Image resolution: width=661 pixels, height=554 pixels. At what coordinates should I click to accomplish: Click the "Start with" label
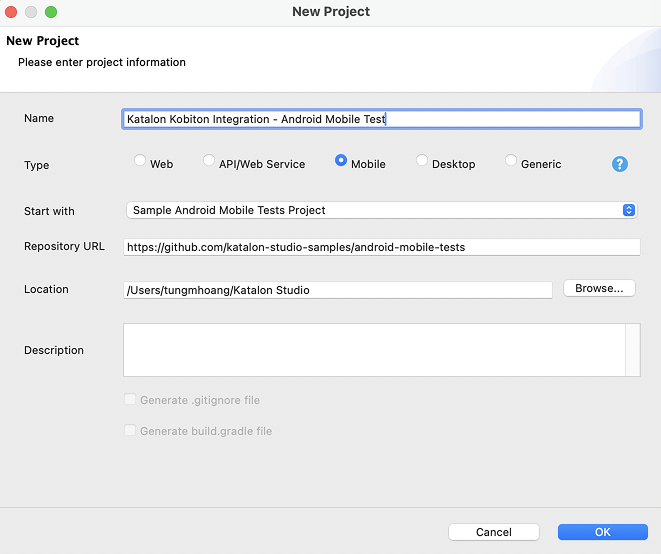tap(49, 211)
